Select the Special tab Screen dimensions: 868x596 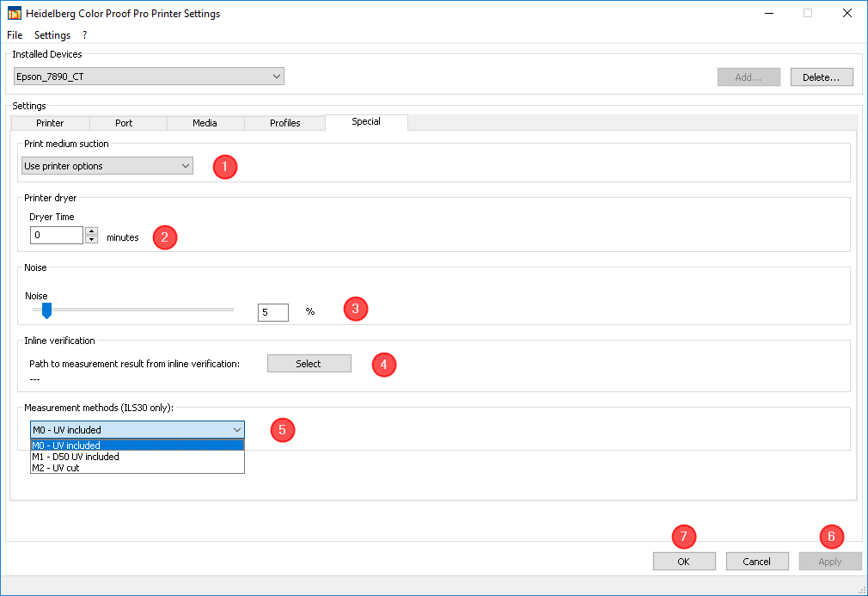point(366,122)
